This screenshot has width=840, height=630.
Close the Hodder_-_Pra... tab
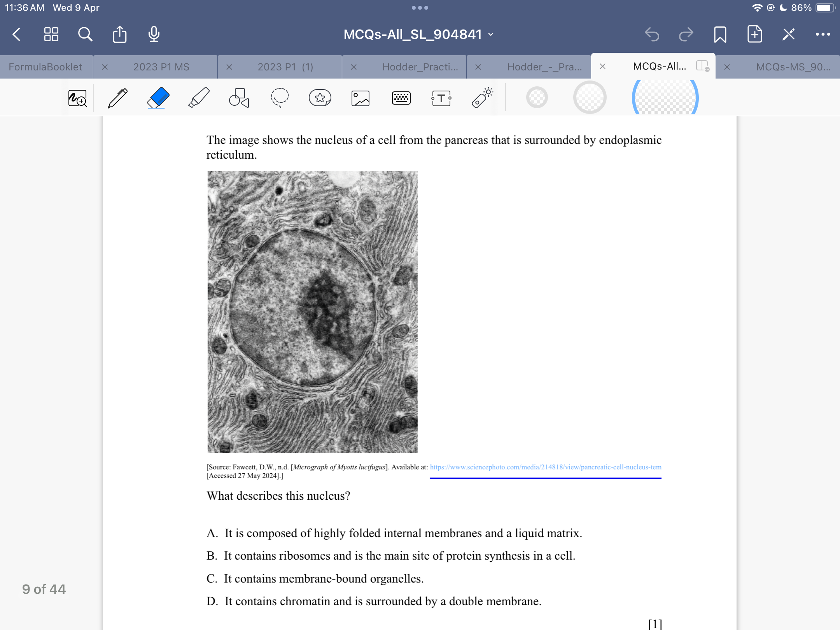[x=478, y=67]
